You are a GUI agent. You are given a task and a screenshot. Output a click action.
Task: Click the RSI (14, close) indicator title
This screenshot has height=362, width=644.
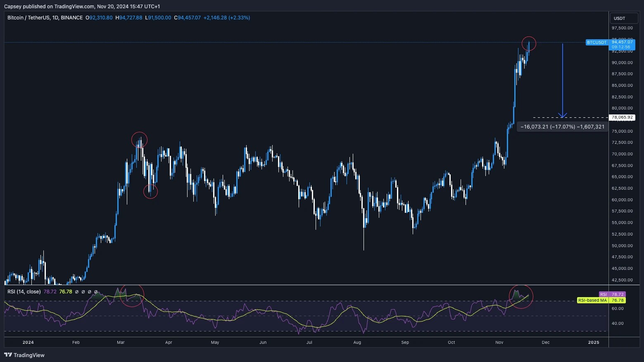[24, 291]
